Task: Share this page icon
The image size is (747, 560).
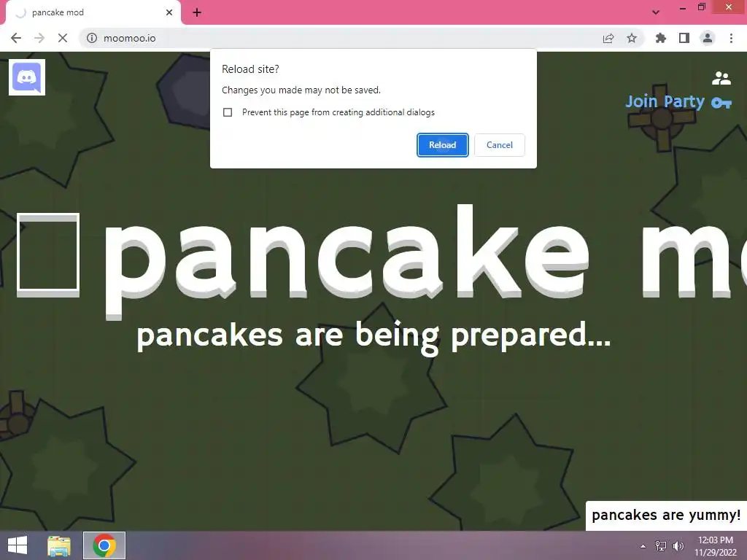Action: coord(608,38)
